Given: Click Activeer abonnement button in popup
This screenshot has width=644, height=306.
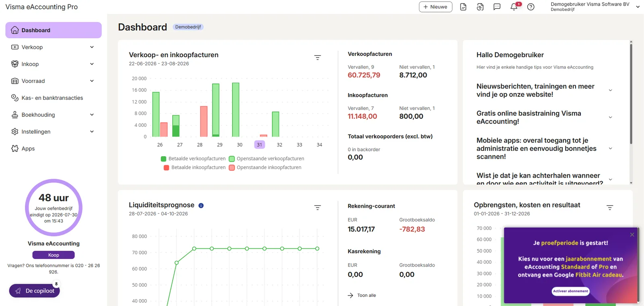Looking at the screenshot, I should [570, 291].
